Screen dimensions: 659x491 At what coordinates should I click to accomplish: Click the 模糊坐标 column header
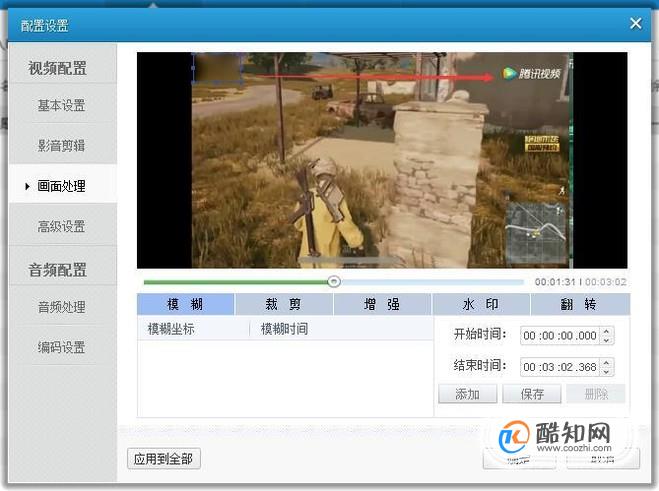pyautogui.click(x=171, y=329)
